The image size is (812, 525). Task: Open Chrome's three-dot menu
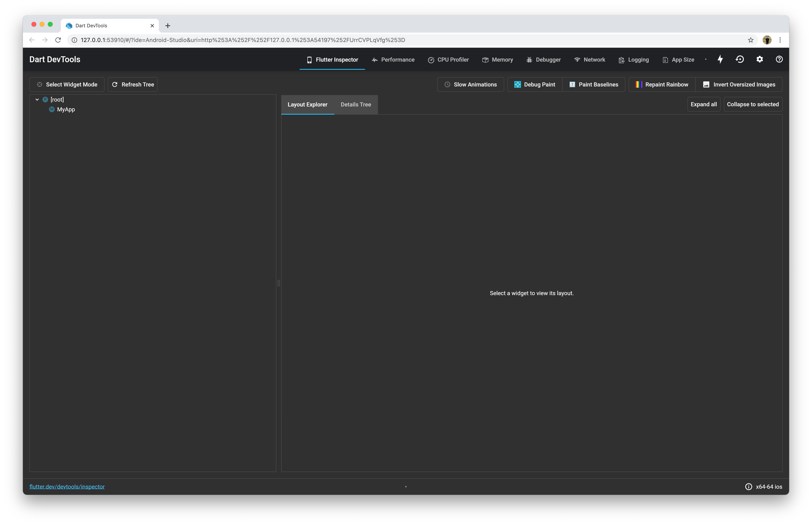780,40
